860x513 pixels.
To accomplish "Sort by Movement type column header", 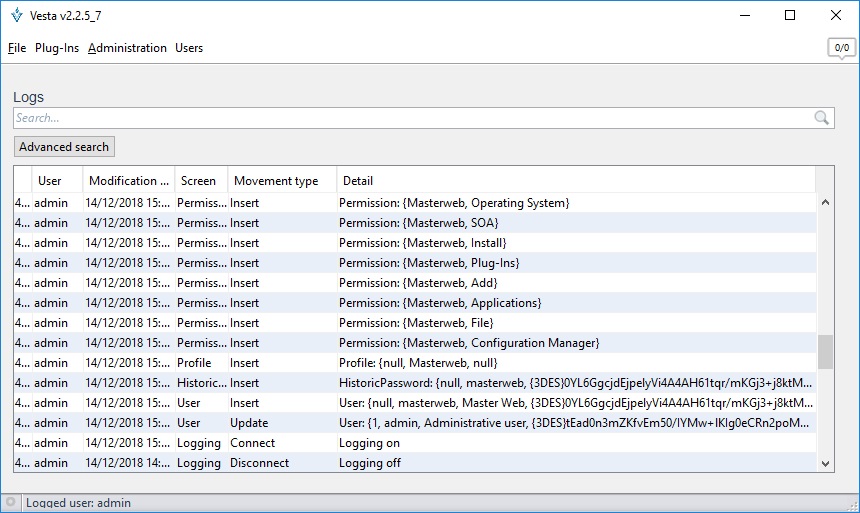I will (x=276, y=181).
